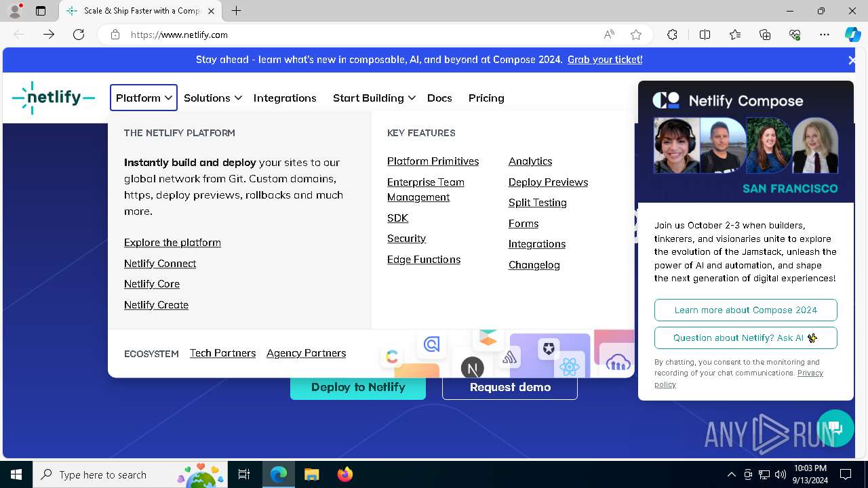Expand the Start Building dropdown
The image size is (868, 488).
[374, 98]
